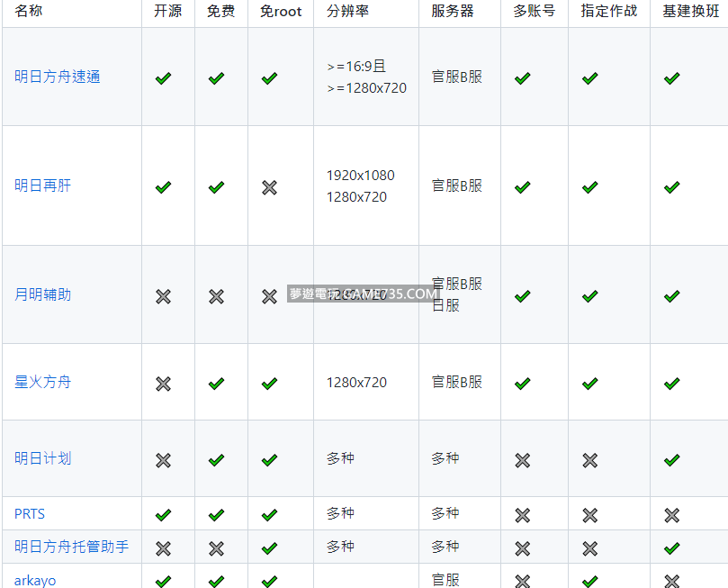The image size is (728, 588).
Task: Open the 明日方舟托管助手 link
Action: [x=71, y=547]
